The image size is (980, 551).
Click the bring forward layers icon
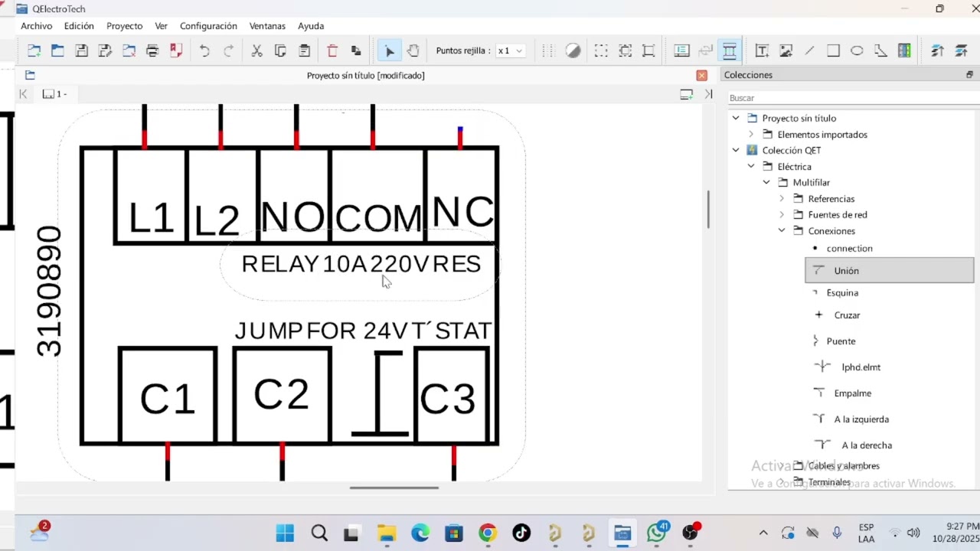[x=937, y=51]
